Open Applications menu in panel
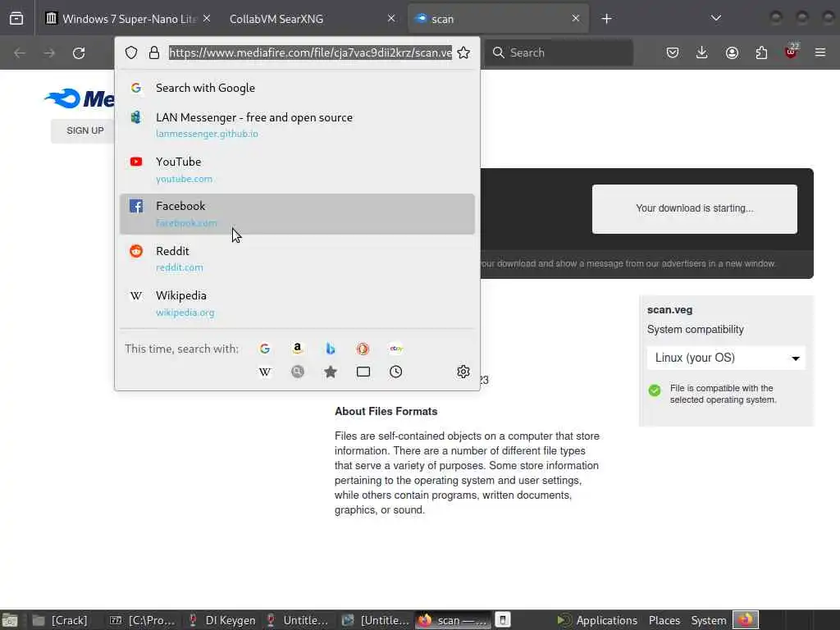840x630 pixels. [x=598, y=620]
